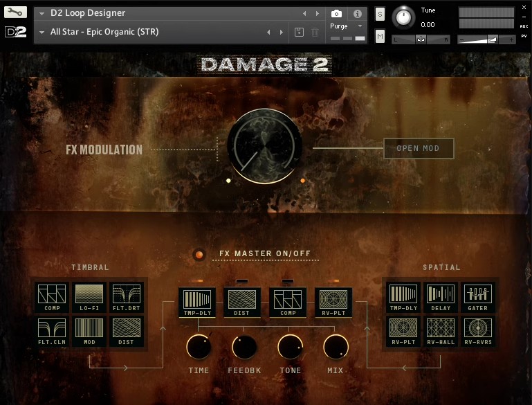Minimize the instrument with the dash button
The height and width of the screenshot is (405, 532).
click(x=524, y=17)
